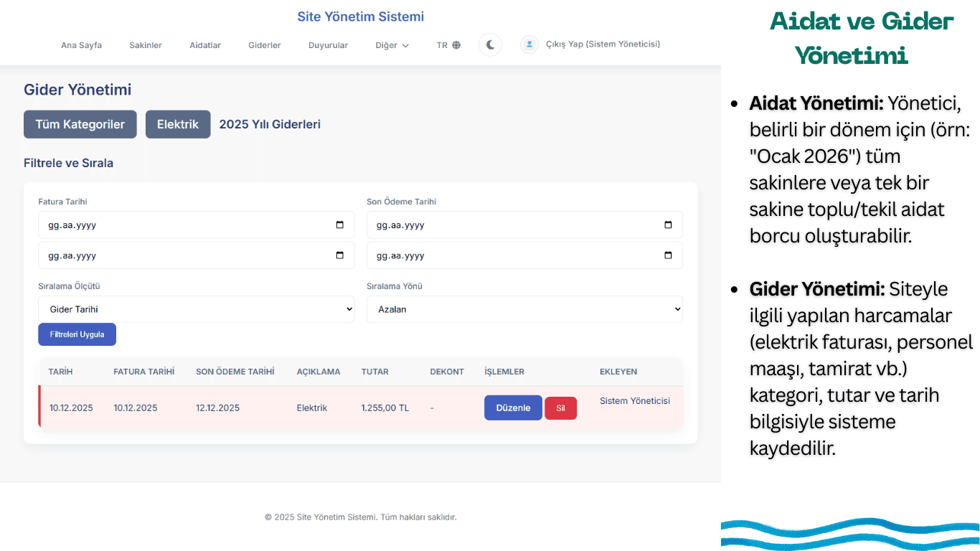The height and width of the screenshot is (551, 980).
Task: Select the Tüm Kategoriler filter button
Action: [80, 124]
